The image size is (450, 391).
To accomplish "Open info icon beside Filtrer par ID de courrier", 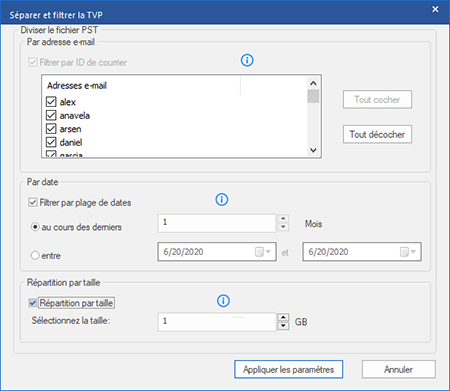I will coord(247,60).
